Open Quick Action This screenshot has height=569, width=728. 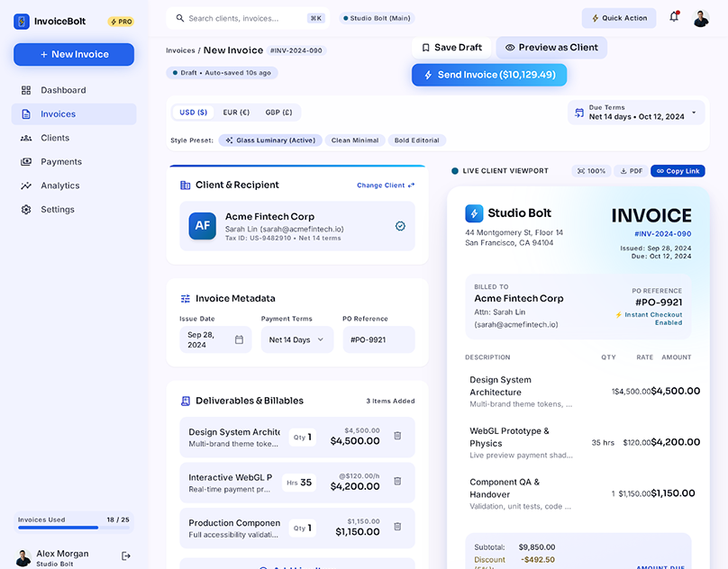619,18
